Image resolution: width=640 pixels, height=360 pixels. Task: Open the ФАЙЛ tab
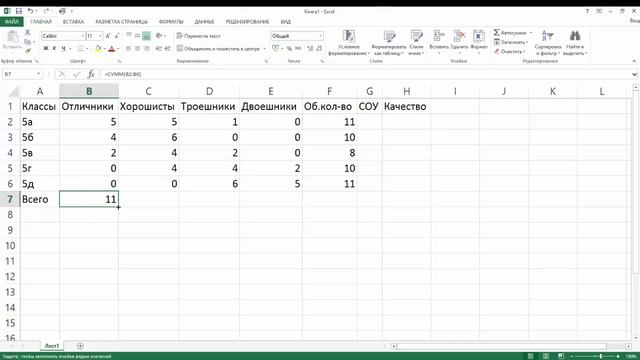12,22
